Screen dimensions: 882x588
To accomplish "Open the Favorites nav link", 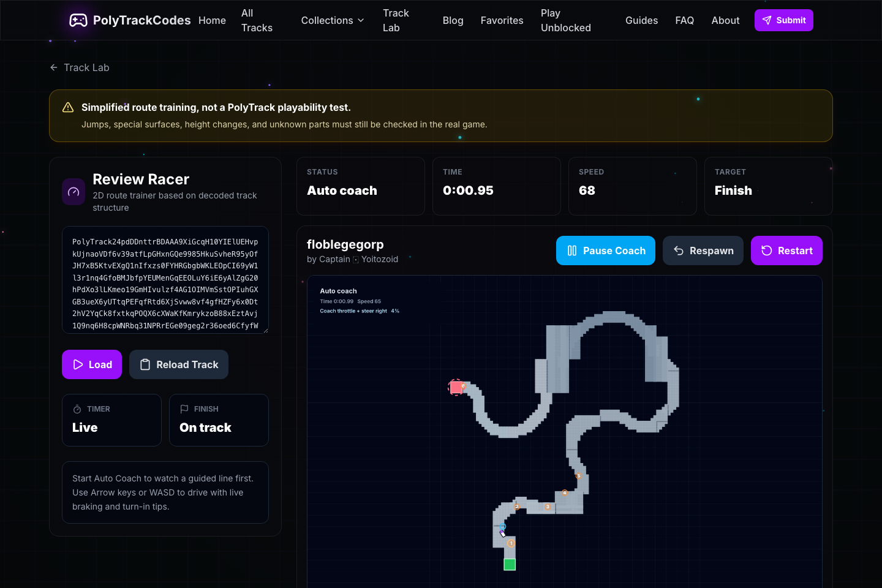I will tap(502, 20).
